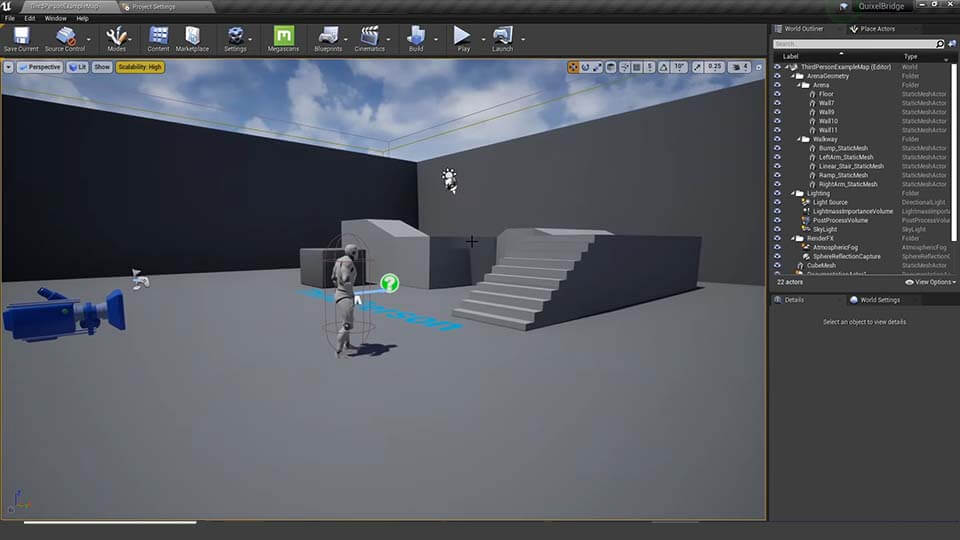Open the Window menu

pyautogui.click(x=55, y=18)
